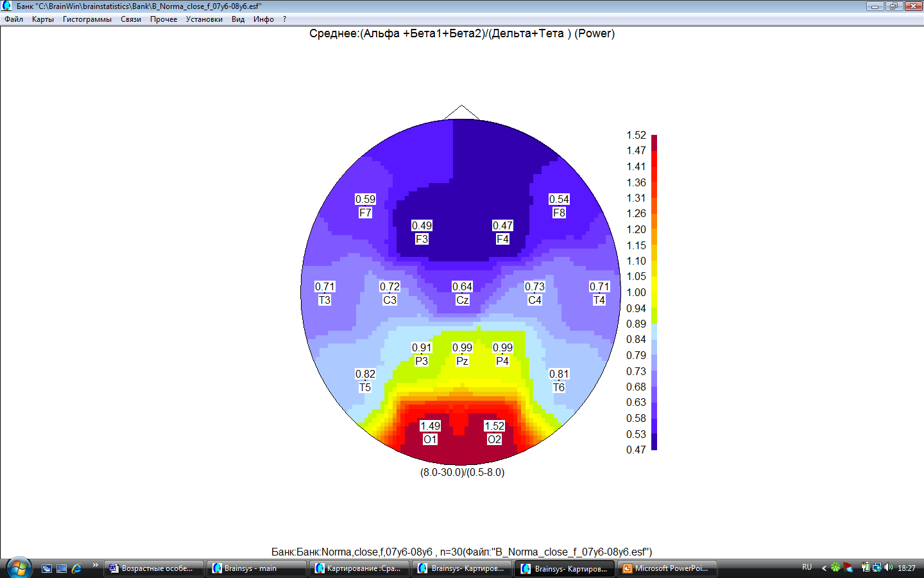Open the Установки menu
The width and height of the screenshot is (924, 578).
[x=204, y=19]
